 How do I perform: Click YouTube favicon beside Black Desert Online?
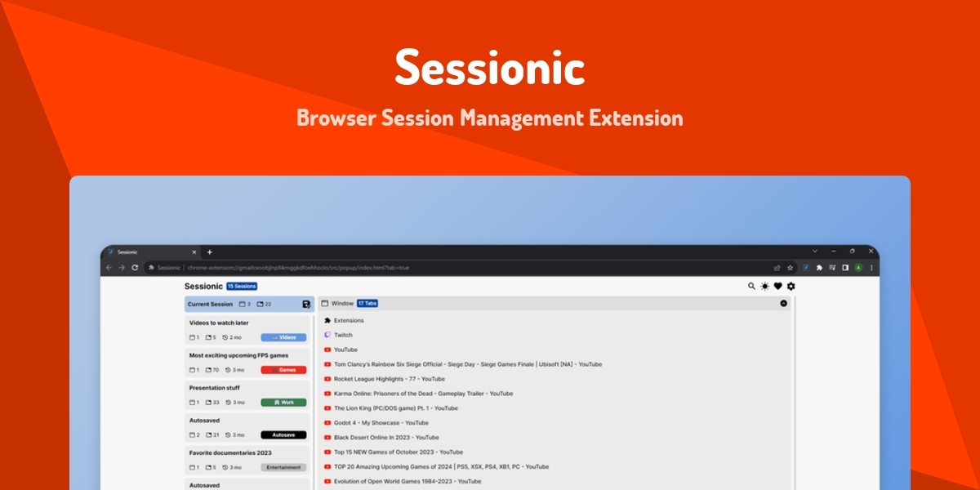327,437
